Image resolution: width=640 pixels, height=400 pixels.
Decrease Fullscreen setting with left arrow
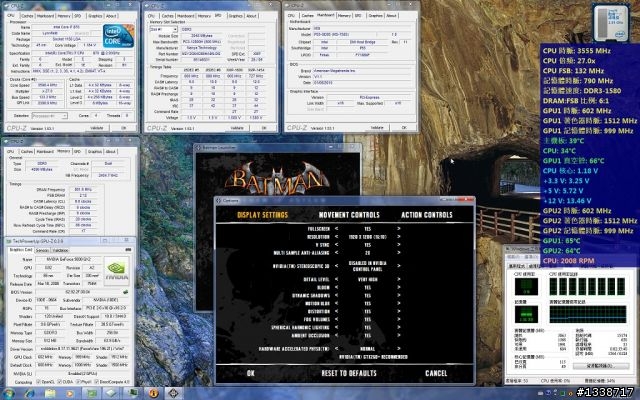tap(336, 229)
